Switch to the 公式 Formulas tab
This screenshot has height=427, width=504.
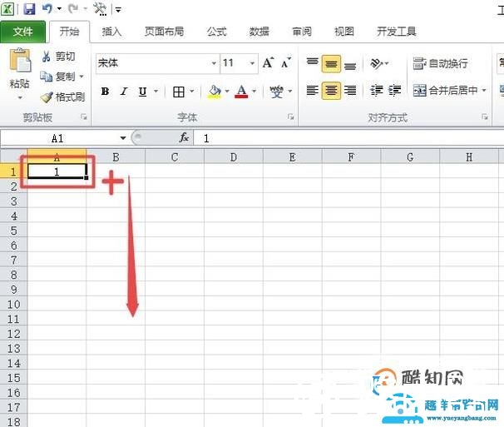tap(216, 32)
